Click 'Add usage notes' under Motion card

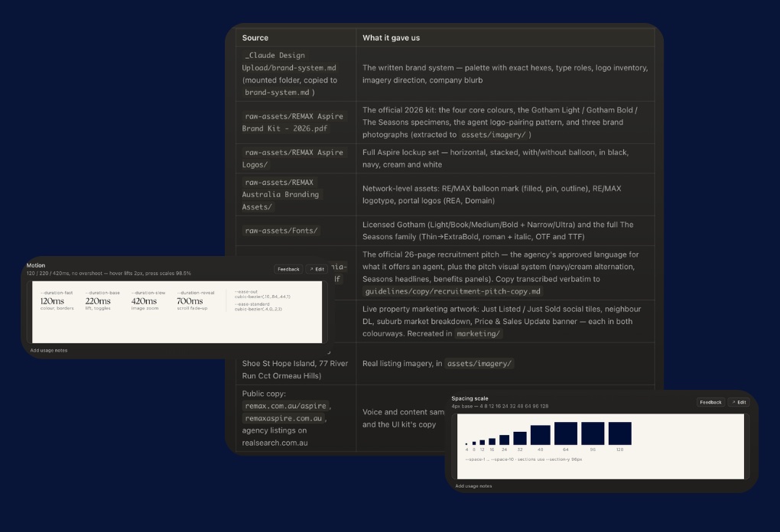[x=49, y=351]
